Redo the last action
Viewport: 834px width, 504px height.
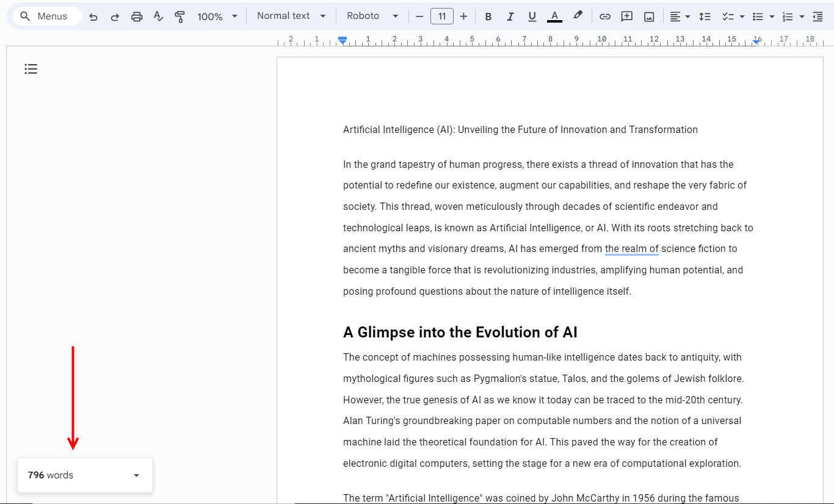pyautogui.click(x=115, y=16)
